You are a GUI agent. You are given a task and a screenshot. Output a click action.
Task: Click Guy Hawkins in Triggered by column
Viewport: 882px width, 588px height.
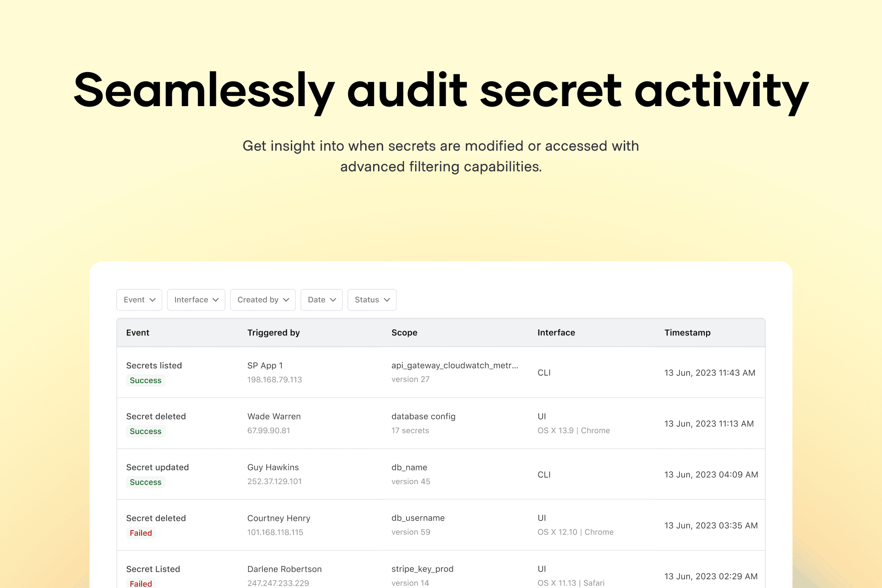click(273, 467)
